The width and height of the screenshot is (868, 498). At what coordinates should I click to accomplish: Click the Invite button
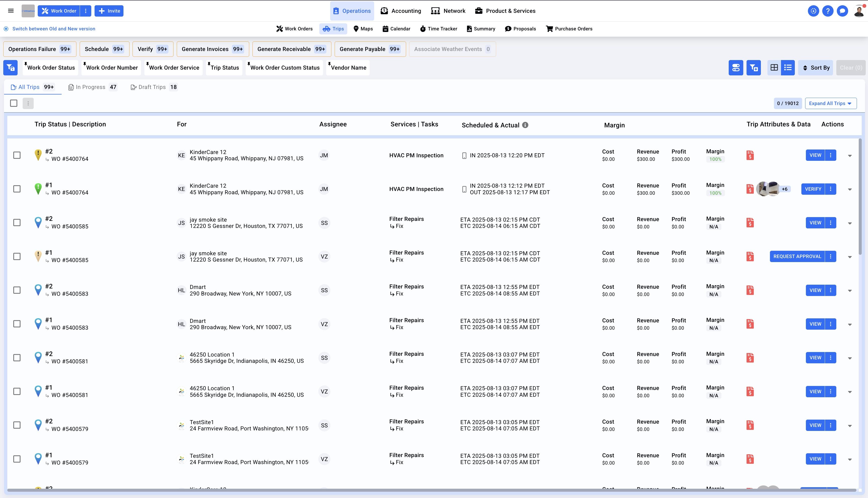tap(109, 11)
